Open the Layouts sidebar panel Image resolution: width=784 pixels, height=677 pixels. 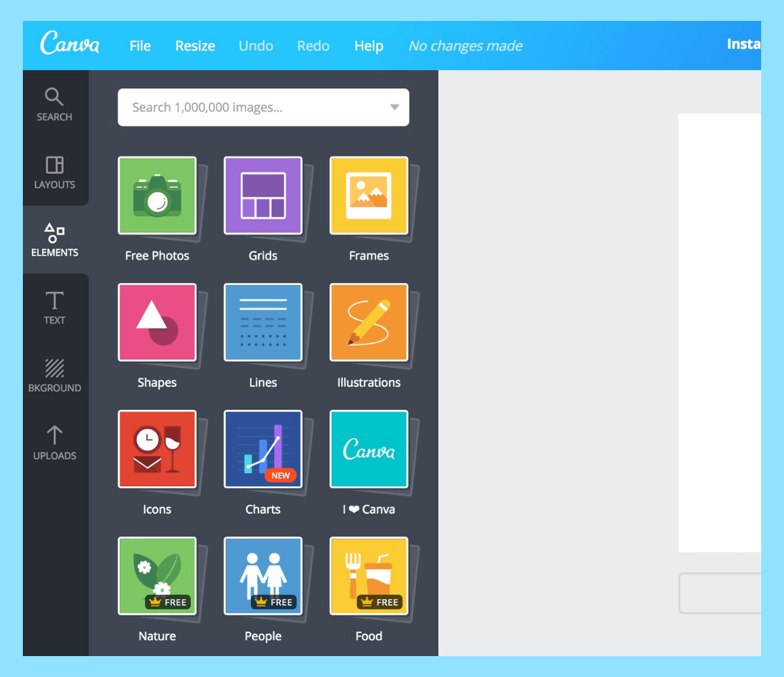pos(55,173)
